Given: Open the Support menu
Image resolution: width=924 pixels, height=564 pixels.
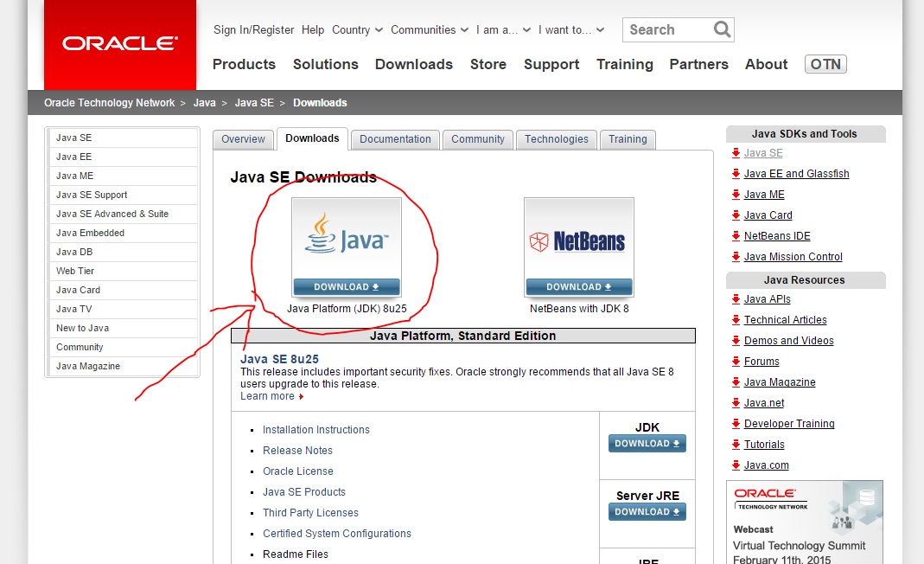Looking at the screenshot, I should (551, 64).
